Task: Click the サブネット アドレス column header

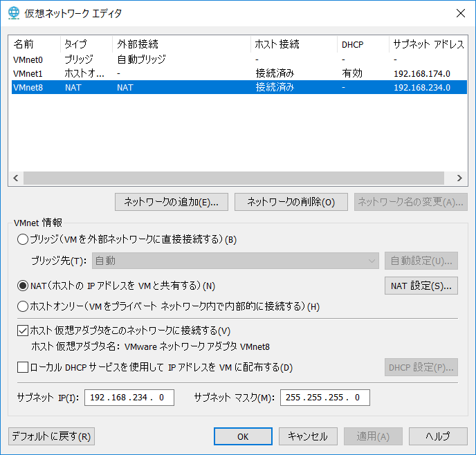Action: (428, 44)
